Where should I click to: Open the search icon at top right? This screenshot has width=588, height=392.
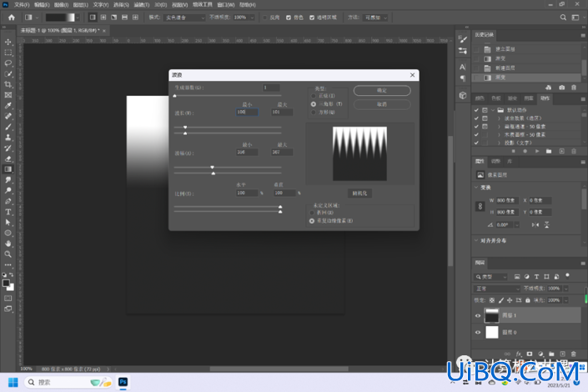563,18
